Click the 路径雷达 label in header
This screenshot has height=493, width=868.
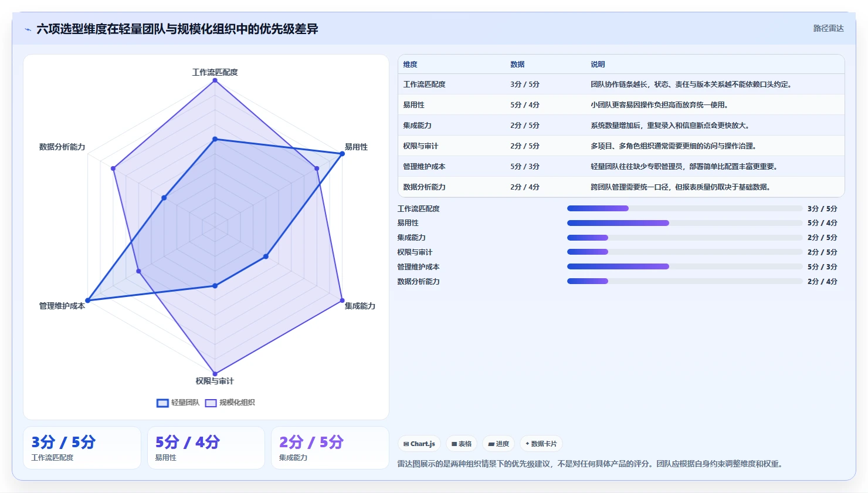click(x=828, y=28)
